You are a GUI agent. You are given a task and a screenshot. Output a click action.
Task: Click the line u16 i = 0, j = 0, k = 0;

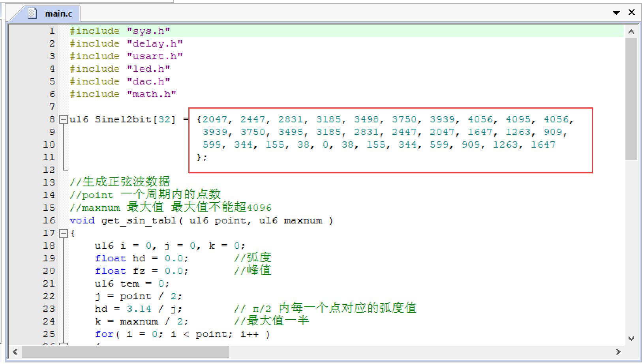pos(170,246)
